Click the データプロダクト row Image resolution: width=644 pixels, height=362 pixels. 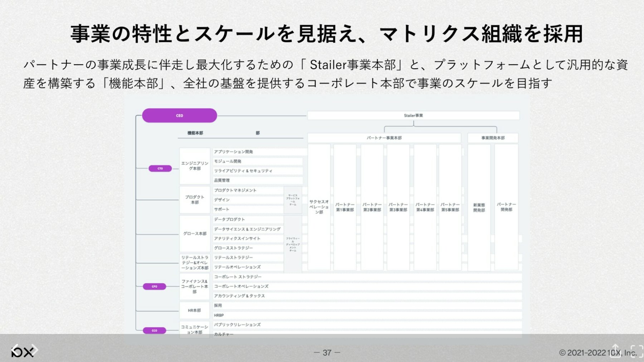tap(248, 219)
